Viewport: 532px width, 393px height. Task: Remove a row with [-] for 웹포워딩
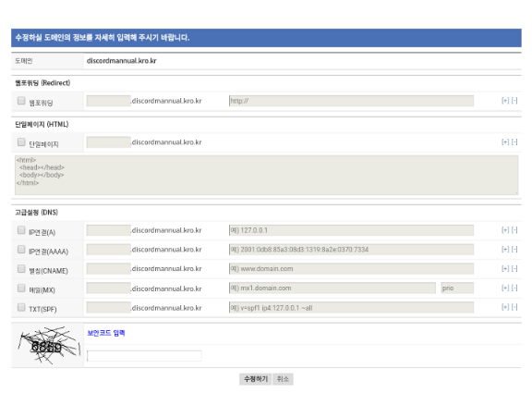click(514, 101)
